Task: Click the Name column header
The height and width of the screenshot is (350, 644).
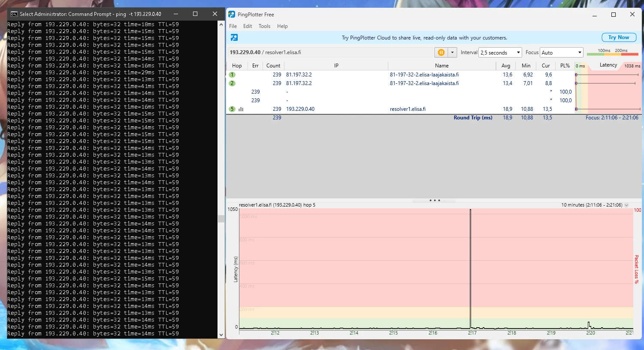Action: [441, 66]
